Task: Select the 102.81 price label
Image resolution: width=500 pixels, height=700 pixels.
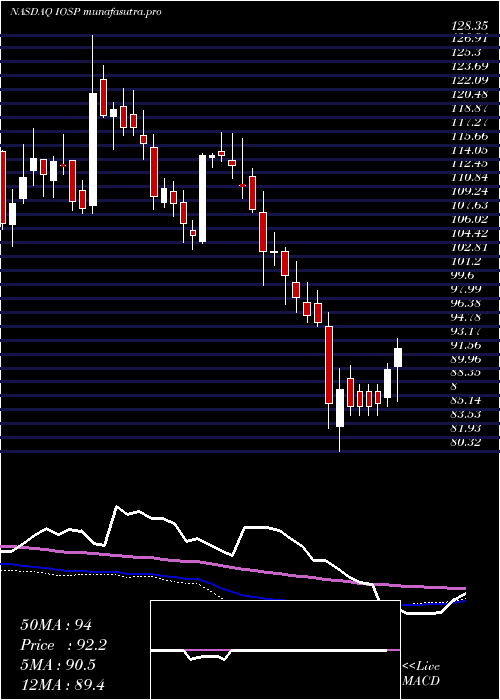Action: click(472, 247)
